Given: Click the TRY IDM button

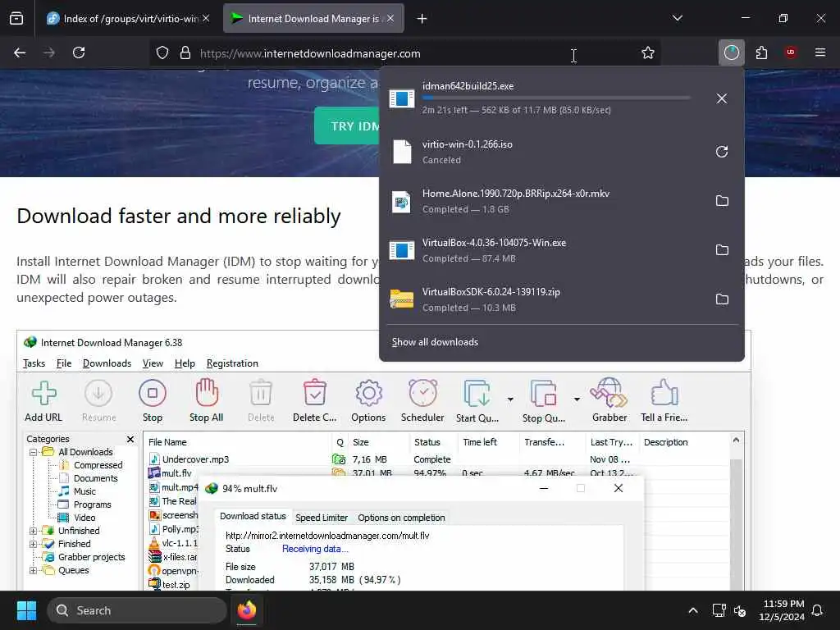Looking at the screenshot, I should coord(348,126).
